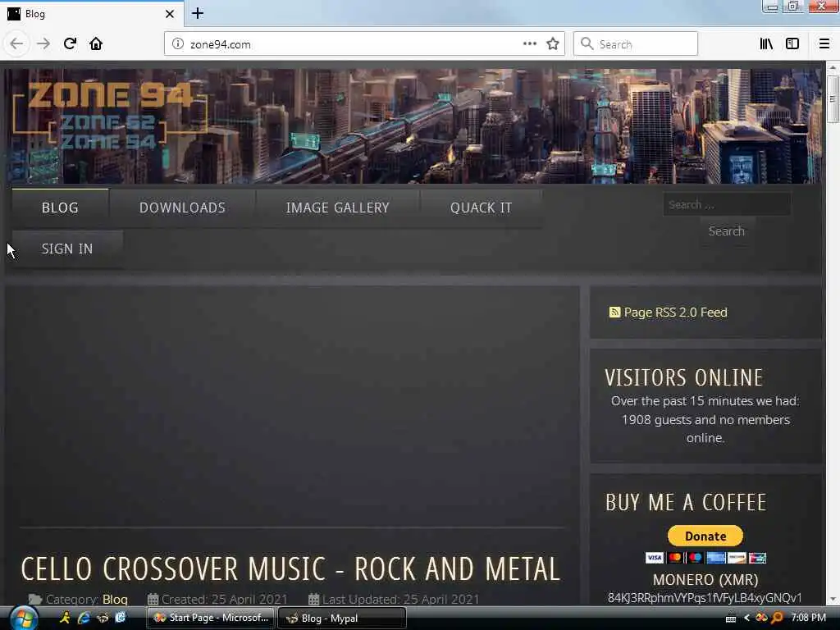Image resolution: width=840 pixels, height=630 pixels.
Task: Click the running-figure quick launch icon
Action: [65, 619]
